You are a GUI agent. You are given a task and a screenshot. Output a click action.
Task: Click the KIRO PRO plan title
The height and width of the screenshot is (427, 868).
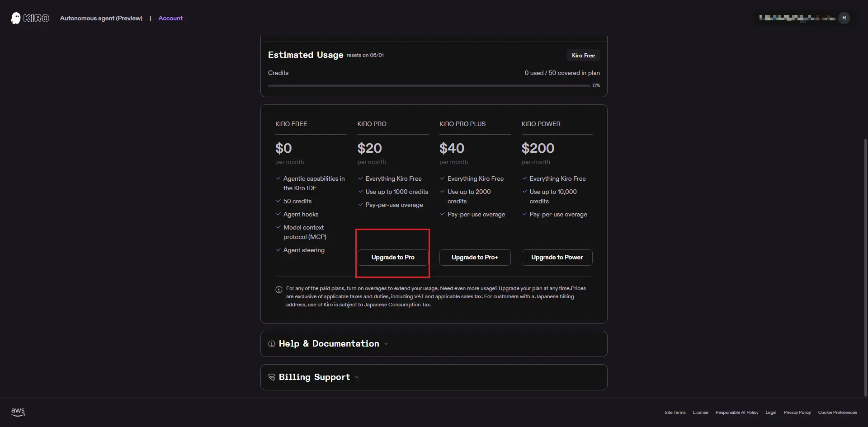pos(372,124)
